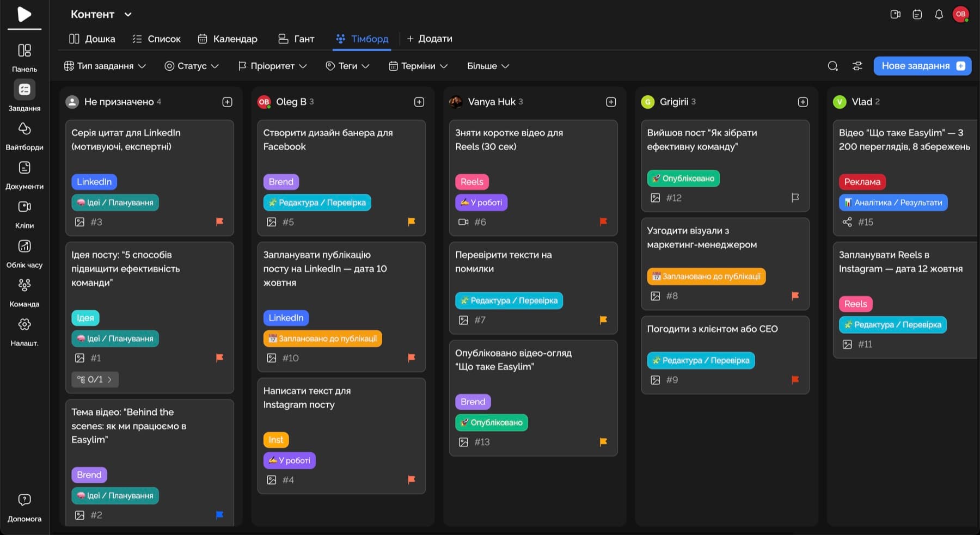Open Облік часу in the sidebar
Image resolution: width=980 pixels, height=535 pixels.
(24, 254)
